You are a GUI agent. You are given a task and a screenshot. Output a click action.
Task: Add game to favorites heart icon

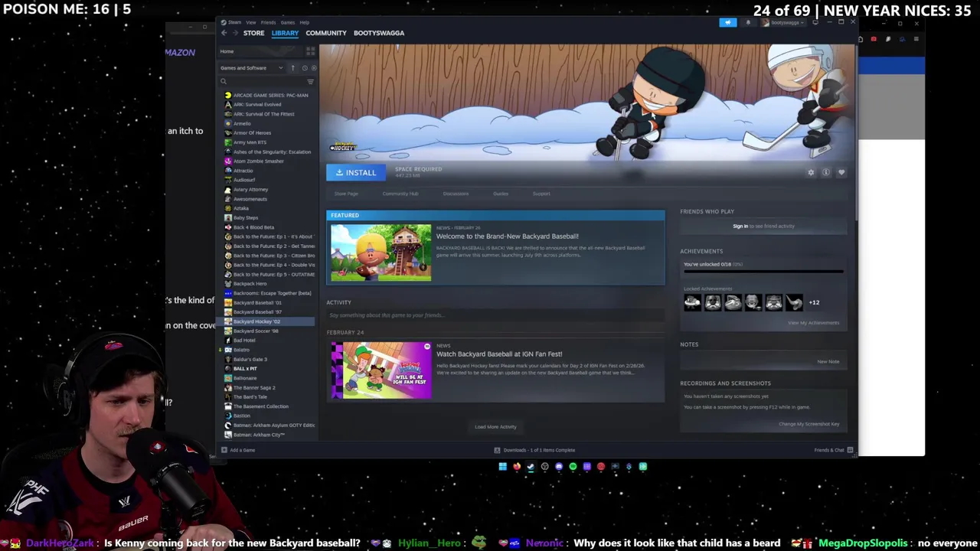[x=841, y=173]
